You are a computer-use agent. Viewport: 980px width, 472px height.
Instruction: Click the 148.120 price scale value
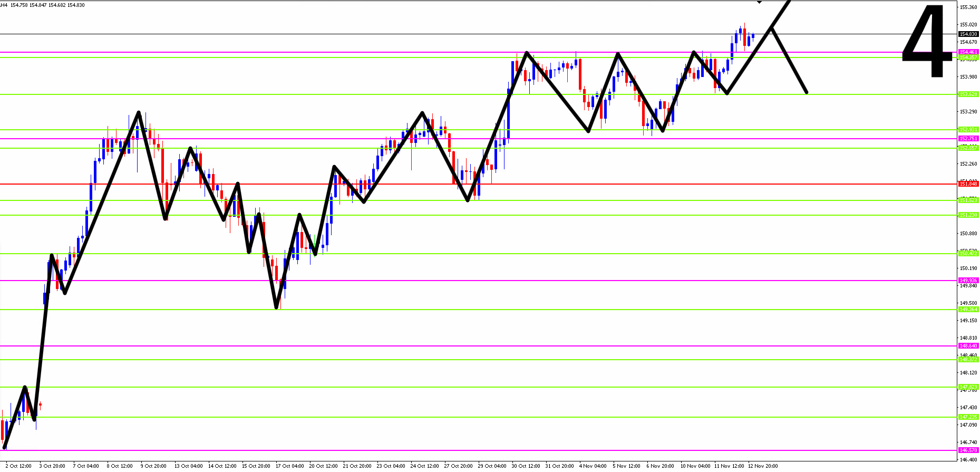[x=969, y=373]
